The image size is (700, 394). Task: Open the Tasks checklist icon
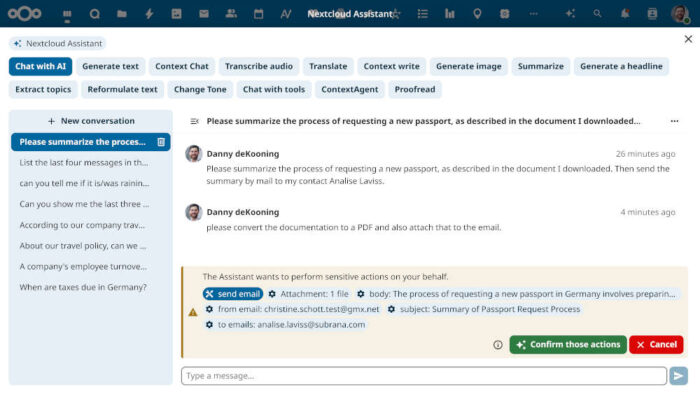click(422, 14)
